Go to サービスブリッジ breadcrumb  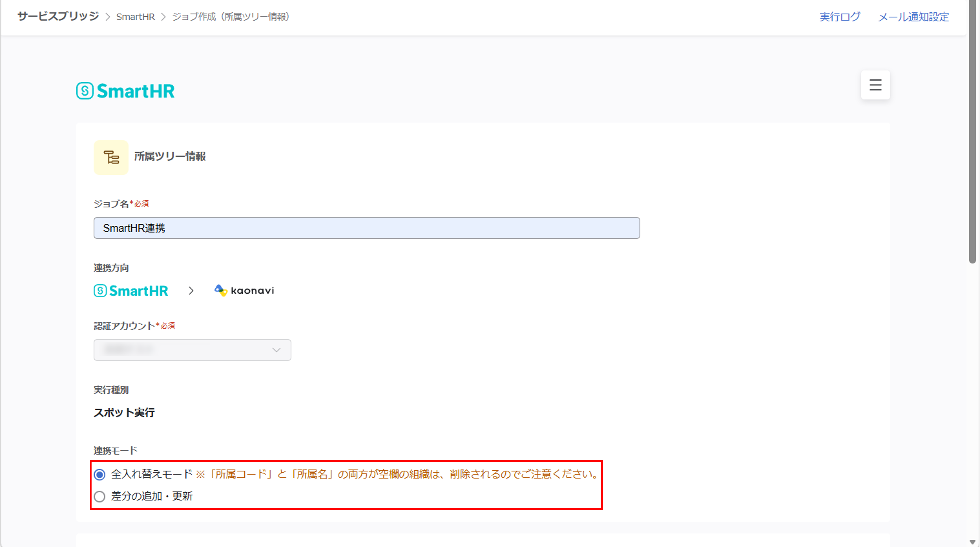58,16
